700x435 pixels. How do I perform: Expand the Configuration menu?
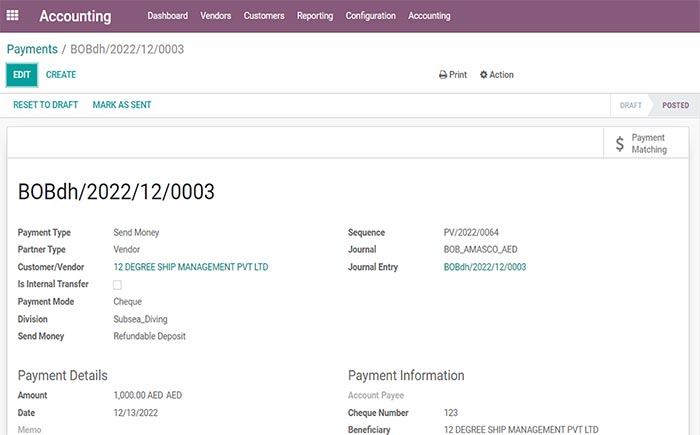pos(370,16)
